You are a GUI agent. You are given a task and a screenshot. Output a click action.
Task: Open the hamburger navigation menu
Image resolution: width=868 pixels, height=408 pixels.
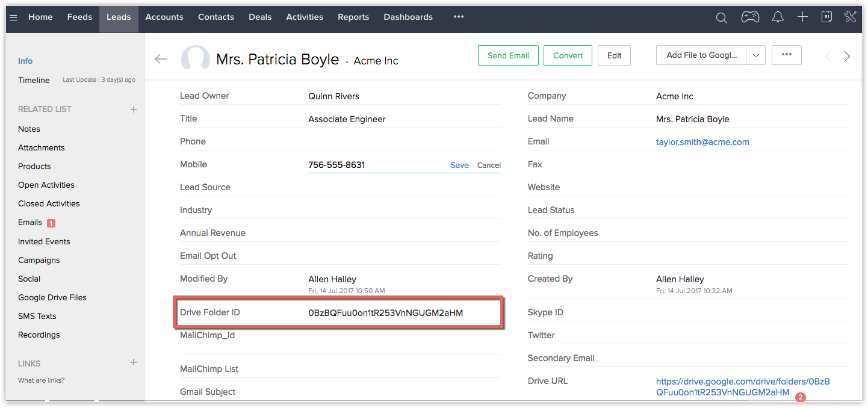[13, 17]
